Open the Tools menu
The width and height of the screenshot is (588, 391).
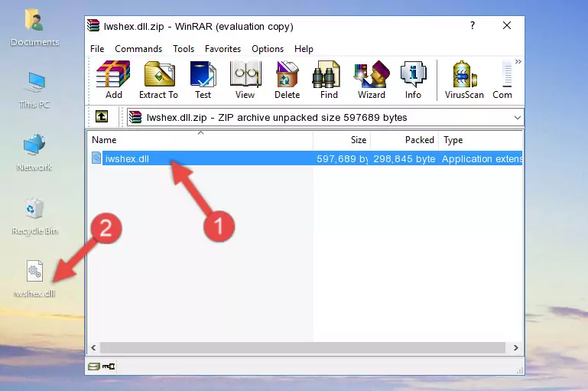coord(184,49)
